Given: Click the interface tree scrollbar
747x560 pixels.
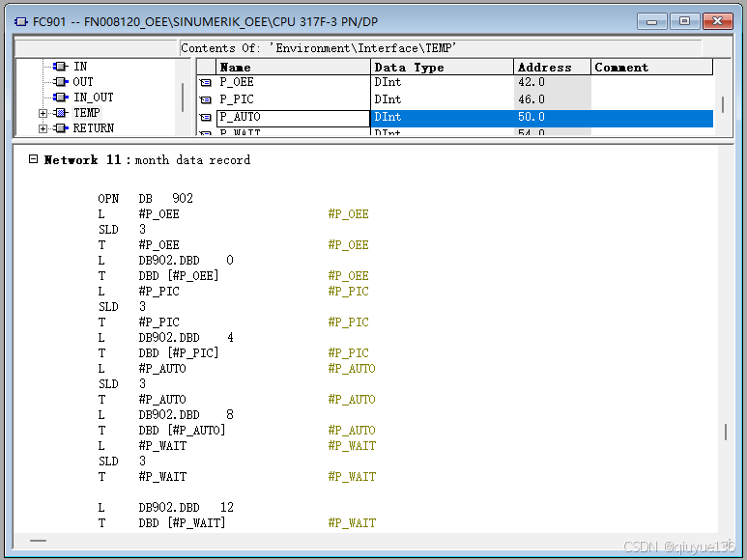Looking at the screenshot, I should 183,98.
